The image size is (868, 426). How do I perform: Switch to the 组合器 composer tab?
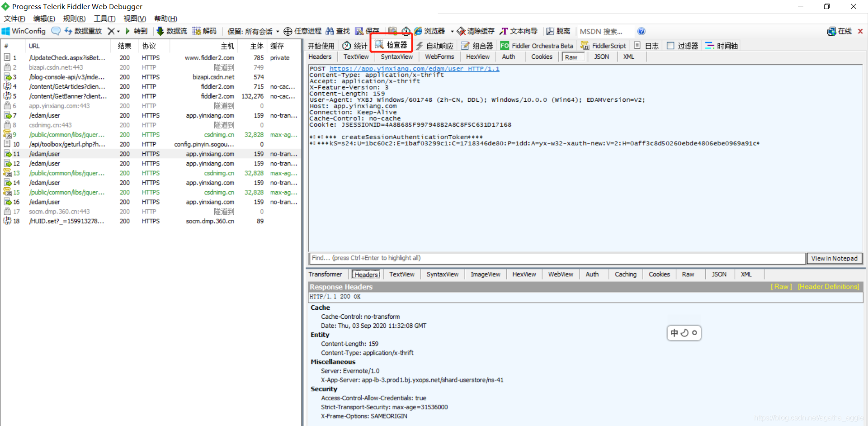pyautogui.click(x=477, y=46)
